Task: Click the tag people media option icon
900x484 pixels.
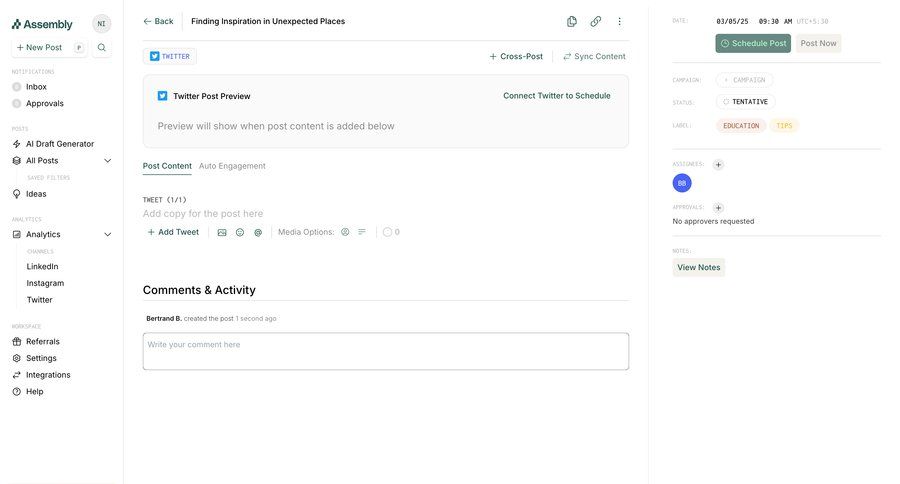Action: coord(345,232)
